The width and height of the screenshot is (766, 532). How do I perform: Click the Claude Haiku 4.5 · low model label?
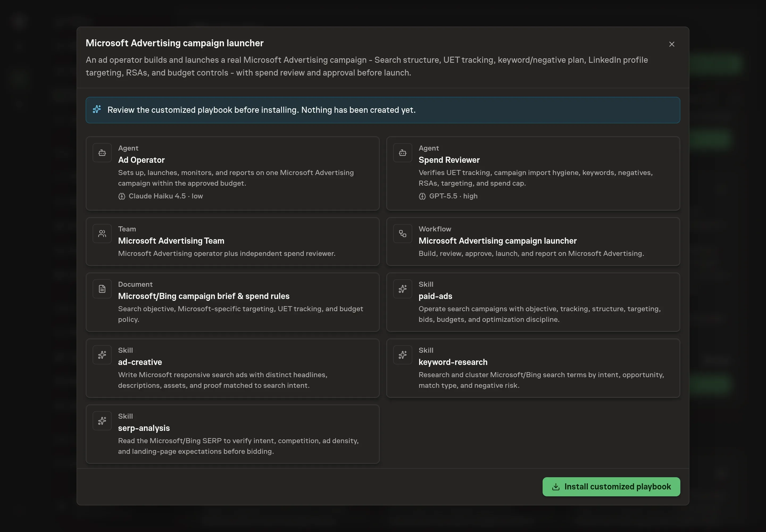click(x=166, y=196)
